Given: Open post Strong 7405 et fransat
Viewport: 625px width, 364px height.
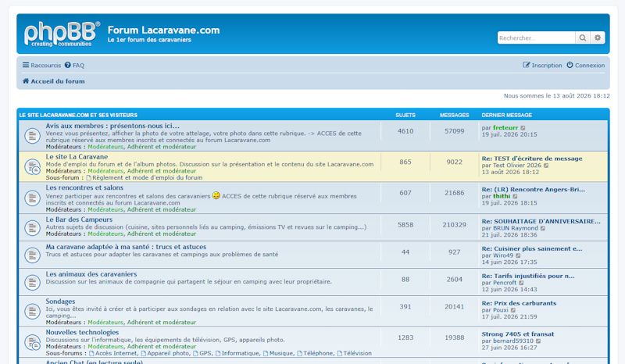Looking at the screenshot, I should click(517, 334).
